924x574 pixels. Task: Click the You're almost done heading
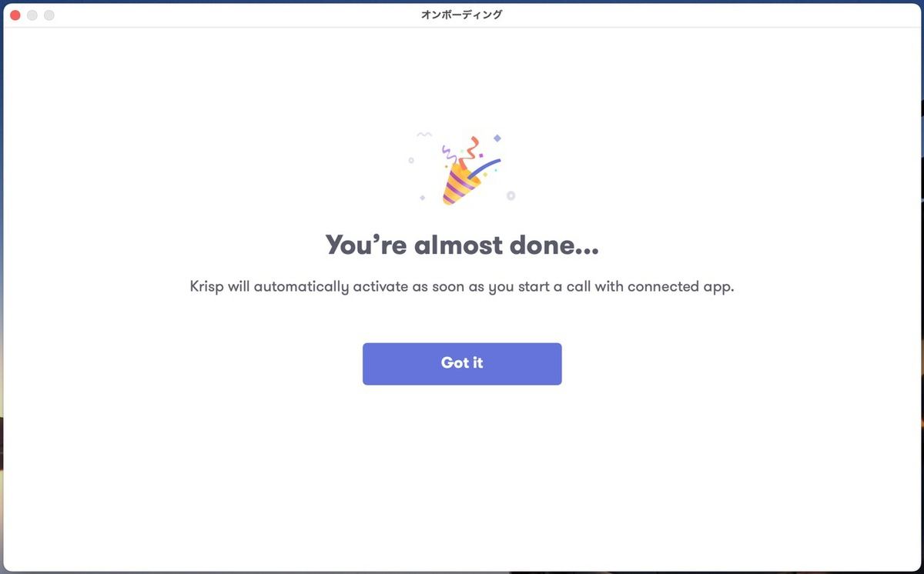462,245
